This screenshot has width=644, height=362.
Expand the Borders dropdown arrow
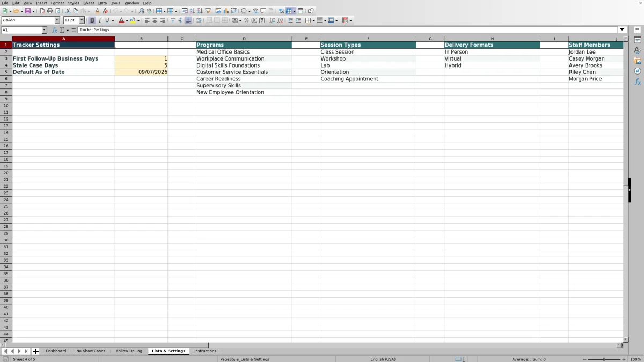tap(313, 20)
